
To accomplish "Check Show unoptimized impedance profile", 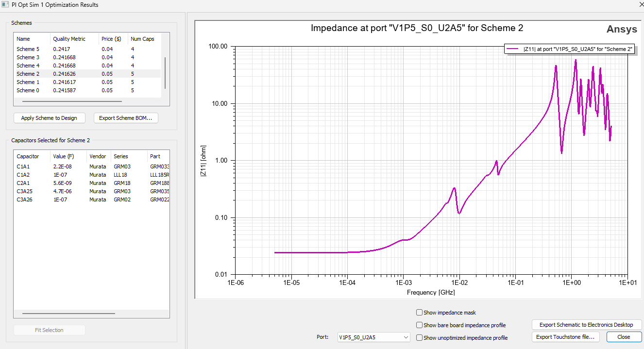I will tap(420, 338).
